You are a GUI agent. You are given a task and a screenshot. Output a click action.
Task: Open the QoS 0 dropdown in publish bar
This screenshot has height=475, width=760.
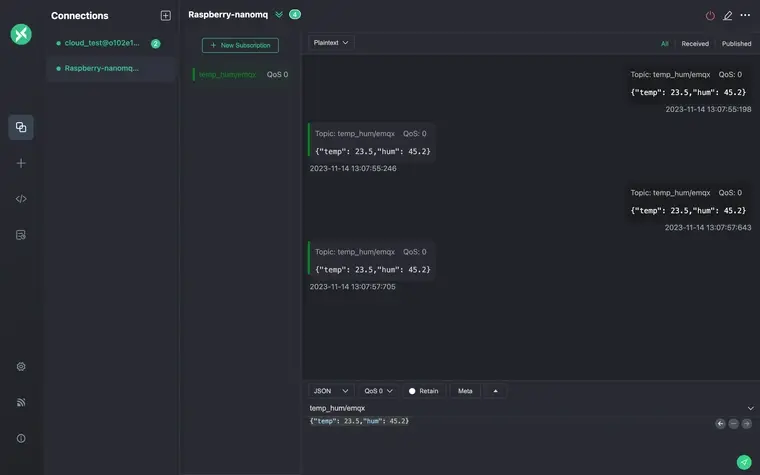coord(379,391)
